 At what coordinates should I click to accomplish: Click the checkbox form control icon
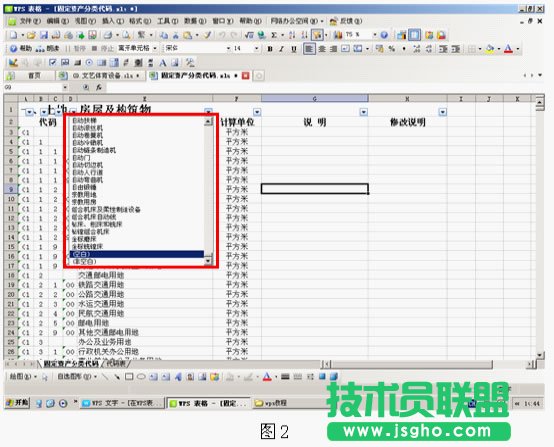click(x=53, y=63)
